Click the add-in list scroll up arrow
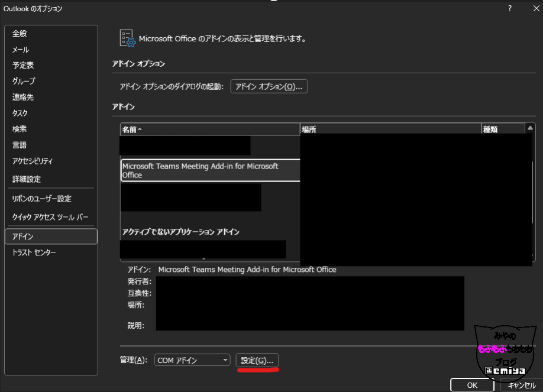543x392 pixels. point(530,128)
